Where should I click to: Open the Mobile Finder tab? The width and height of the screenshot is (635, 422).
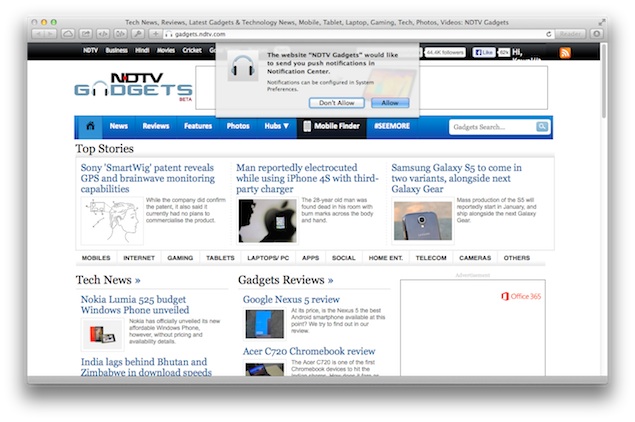pyautogui.click(x=332, y=126)
